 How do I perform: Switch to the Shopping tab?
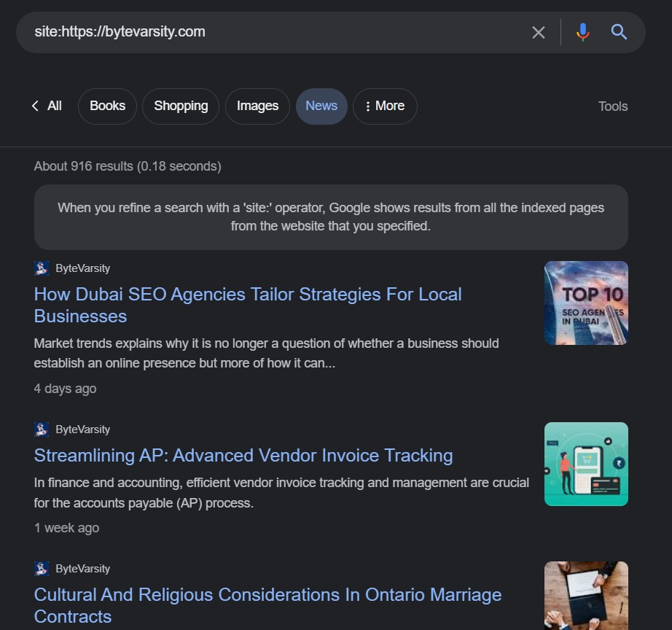pyautogui.click(x=181, y=106)
